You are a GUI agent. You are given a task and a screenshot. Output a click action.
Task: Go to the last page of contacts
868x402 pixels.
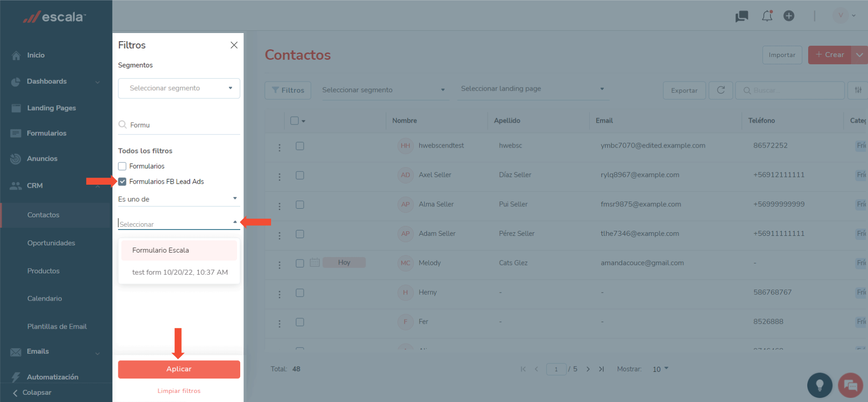601,369
